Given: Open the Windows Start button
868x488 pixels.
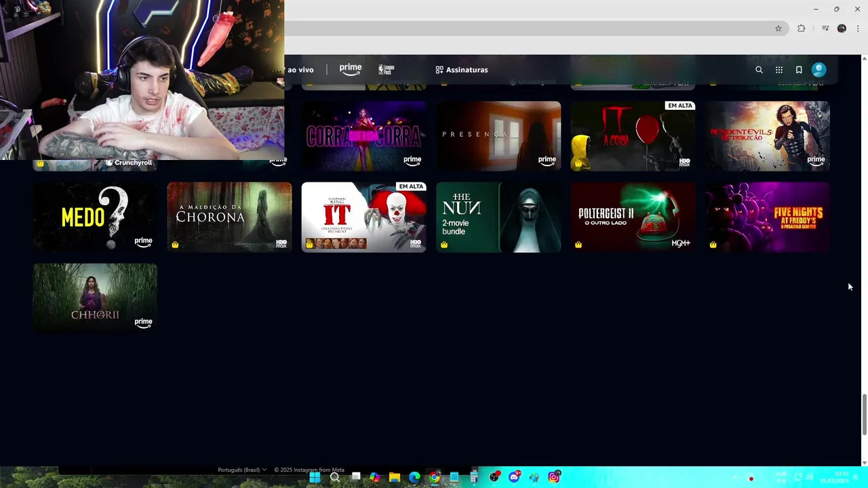Looking at the screenshot, I should pyautogui.click(x=315, y=477).
